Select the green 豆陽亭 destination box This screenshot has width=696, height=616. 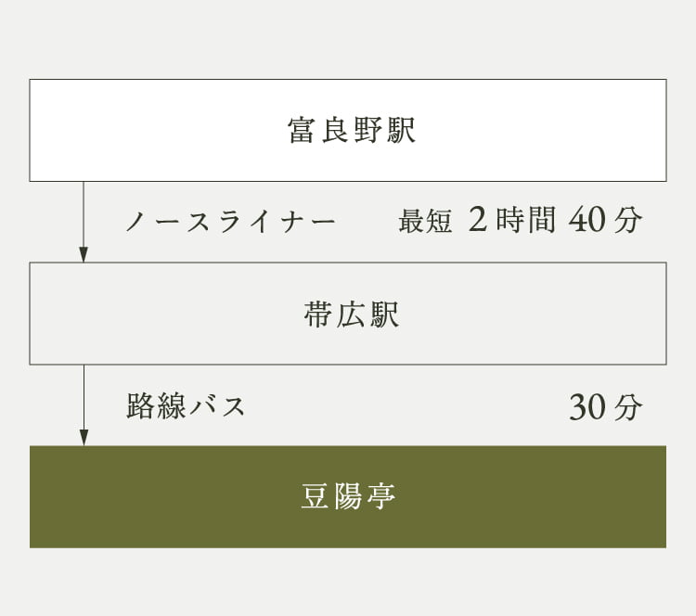[348, 496]
